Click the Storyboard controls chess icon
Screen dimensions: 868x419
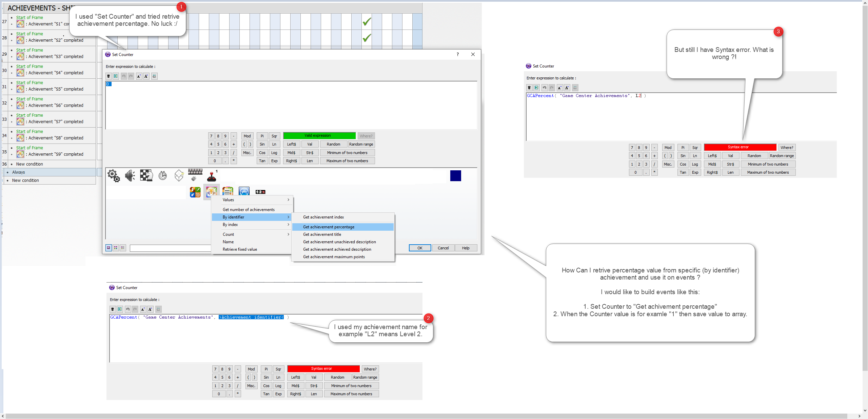146,176
